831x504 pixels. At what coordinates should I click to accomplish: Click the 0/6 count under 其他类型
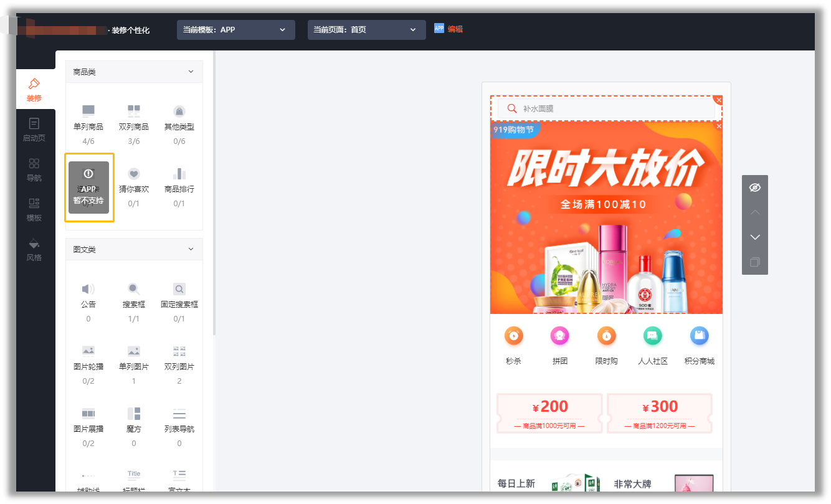tap(179, 141)
